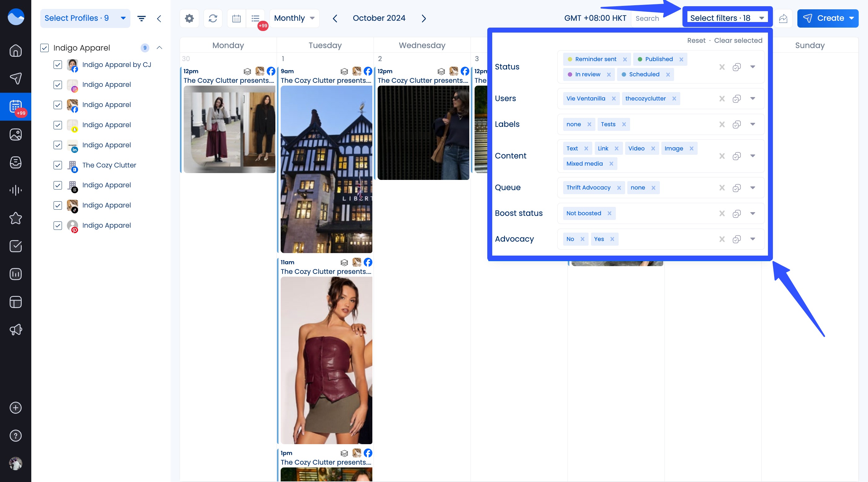Expand the Status filter dropdown
This screenshot has height=482, width=868.
tap(753, 67)
